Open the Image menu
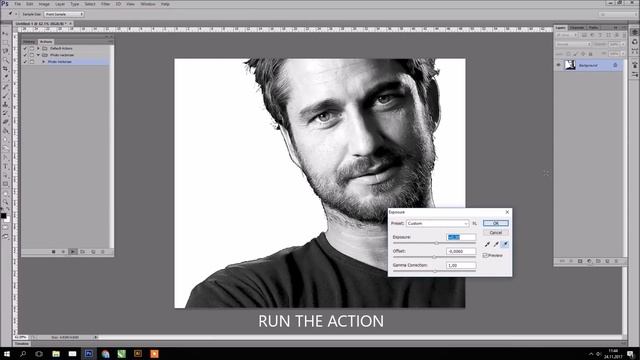640x360 pixels. [44, 4]
